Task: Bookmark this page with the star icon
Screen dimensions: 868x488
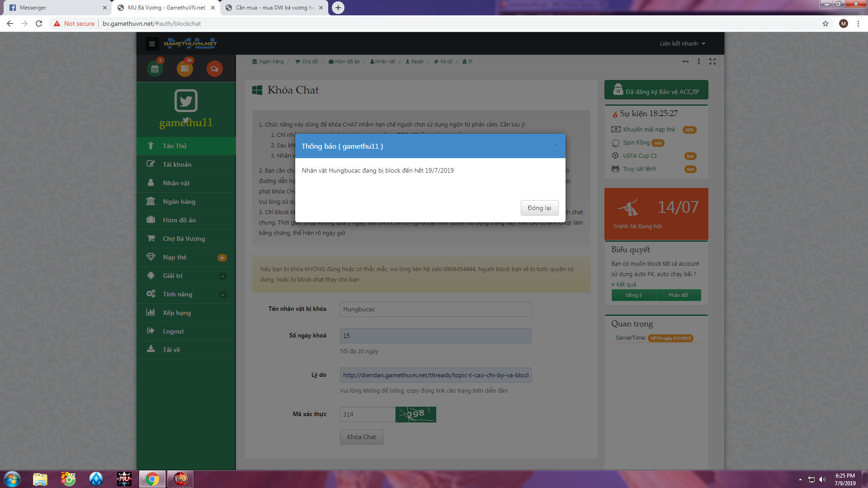Action: tap(825, 23)
